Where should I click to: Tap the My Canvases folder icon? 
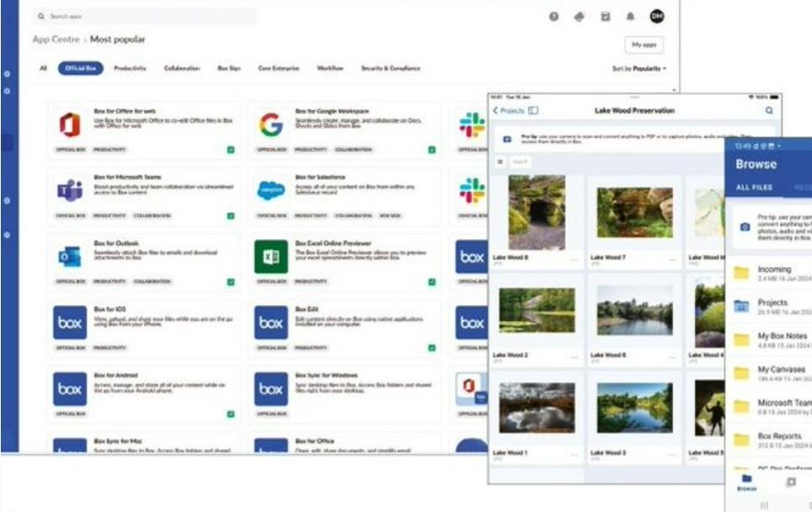[x=741, y=373]
